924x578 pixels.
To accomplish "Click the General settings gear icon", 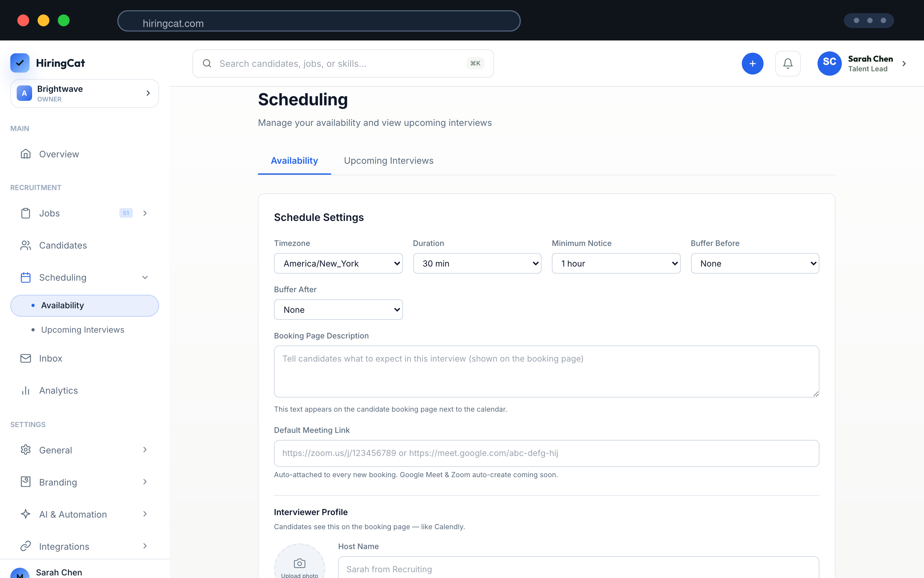I will point(26,450).
